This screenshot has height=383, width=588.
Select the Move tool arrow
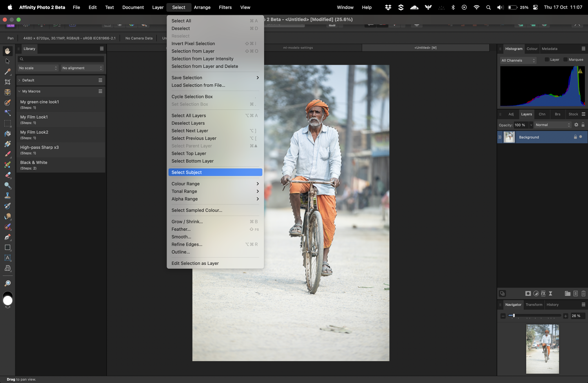(7, 61)
